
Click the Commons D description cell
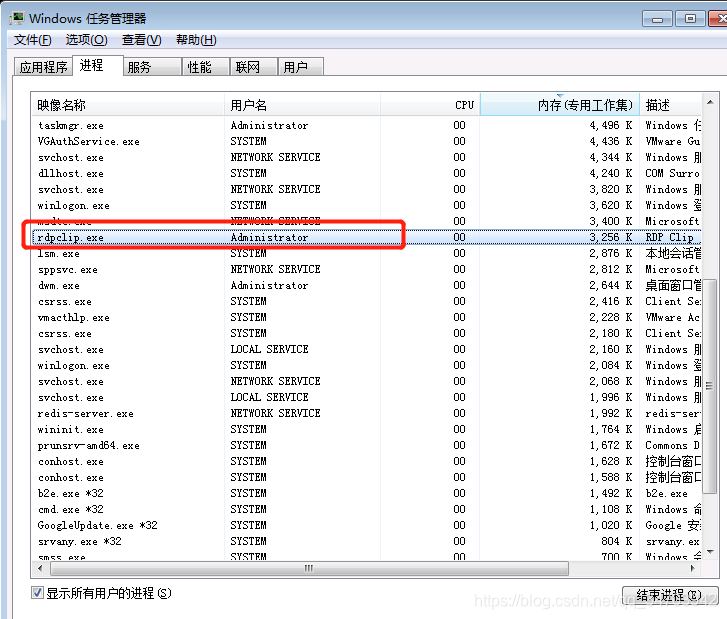click(672, 446)
